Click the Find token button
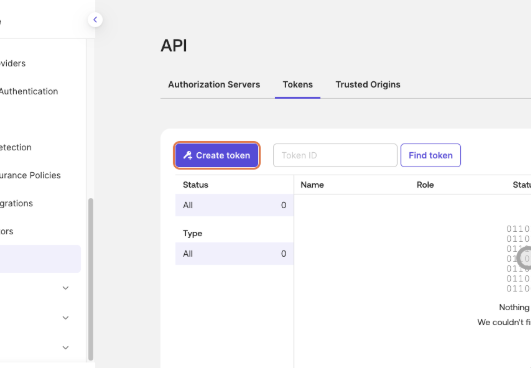Screen dimensions: 531x368 click(x=430, y=155)
